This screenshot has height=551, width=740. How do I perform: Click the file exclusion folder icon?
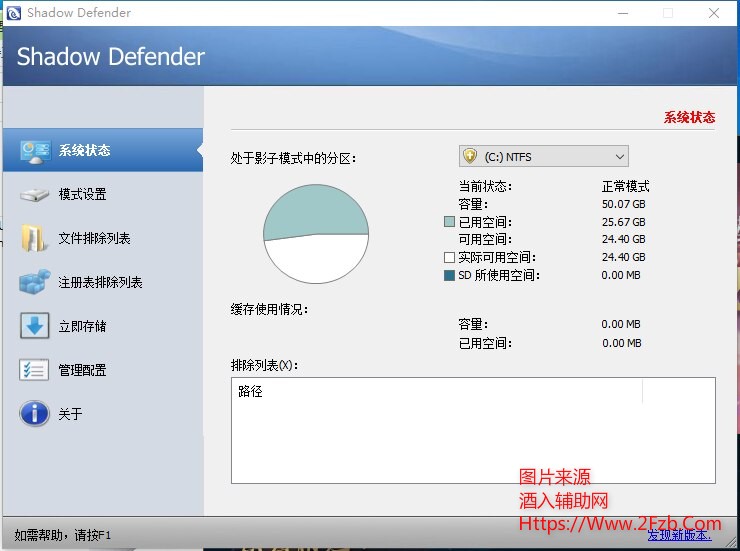pyautogui.click(x=34, y=238)
